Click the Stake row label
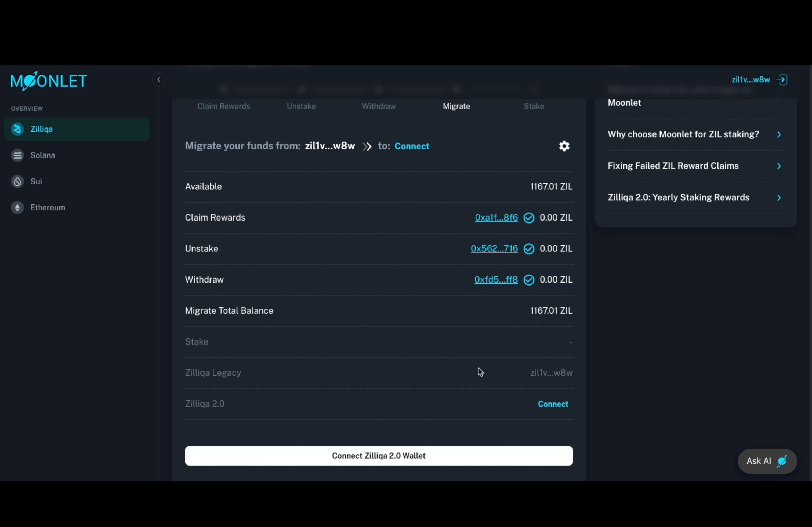This screenshot has width=812, height=527. tap(197, 342)
